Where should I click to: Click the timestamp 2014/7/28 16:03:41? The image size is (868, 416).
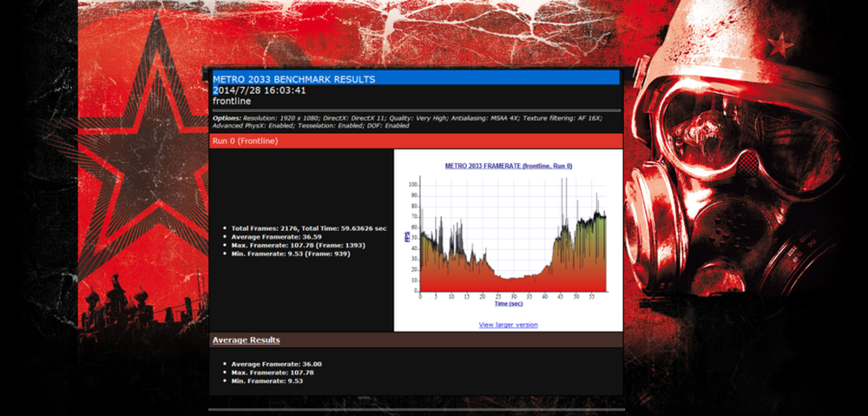click(x=259, y=90)
